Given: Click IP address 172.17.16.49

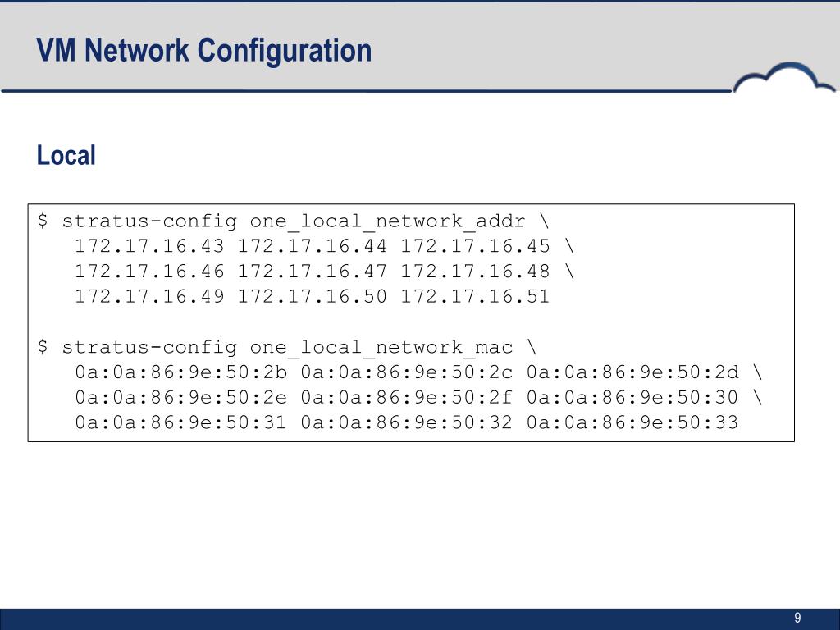Looking at the screenshot, I should (x=149, y=296).
